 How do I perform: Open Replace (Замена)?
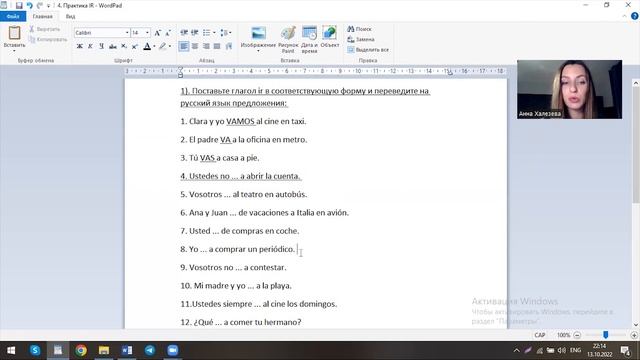tap(361, 40)
